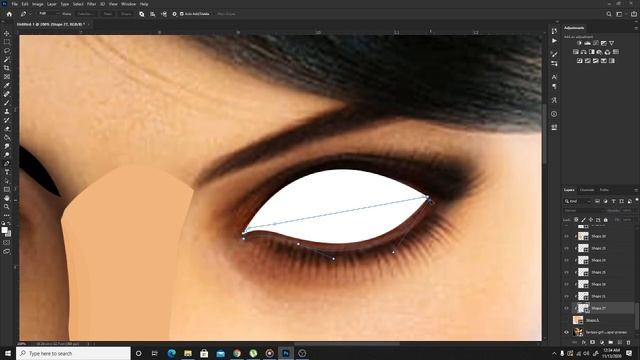The height and width of the screenshot is (360, 640).
Task: Open the History panel icon
Action: [554, 31]
